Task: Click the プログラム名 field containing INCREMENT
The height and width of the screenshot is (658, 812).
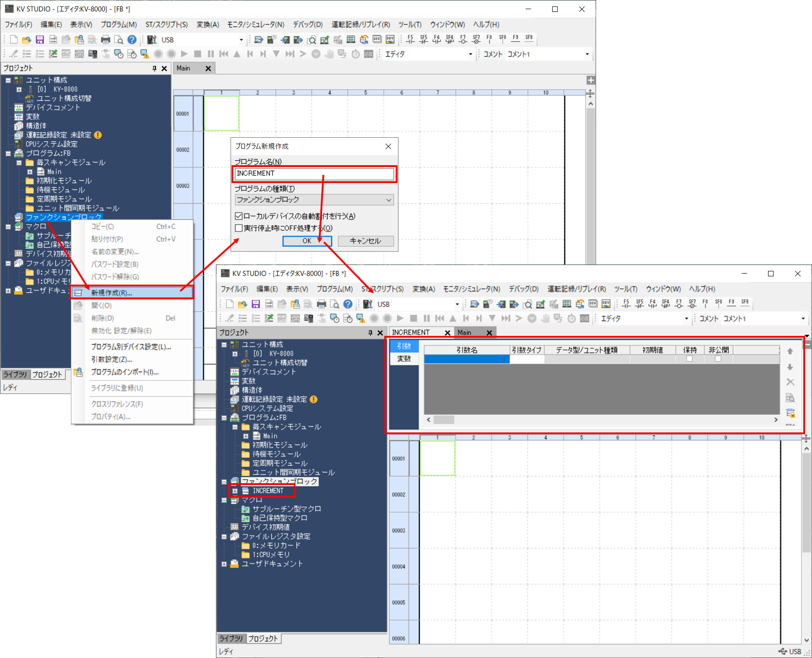Action: (314, 173)
